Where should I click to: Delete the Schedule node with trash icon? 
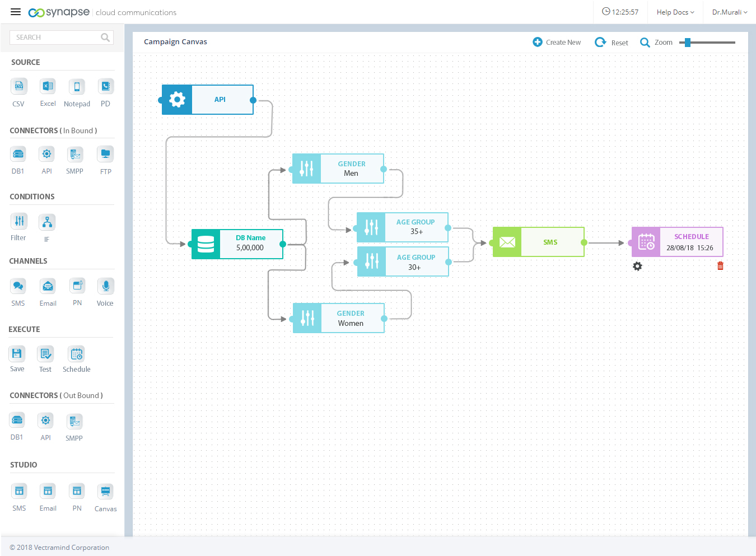tap(720, 266)
